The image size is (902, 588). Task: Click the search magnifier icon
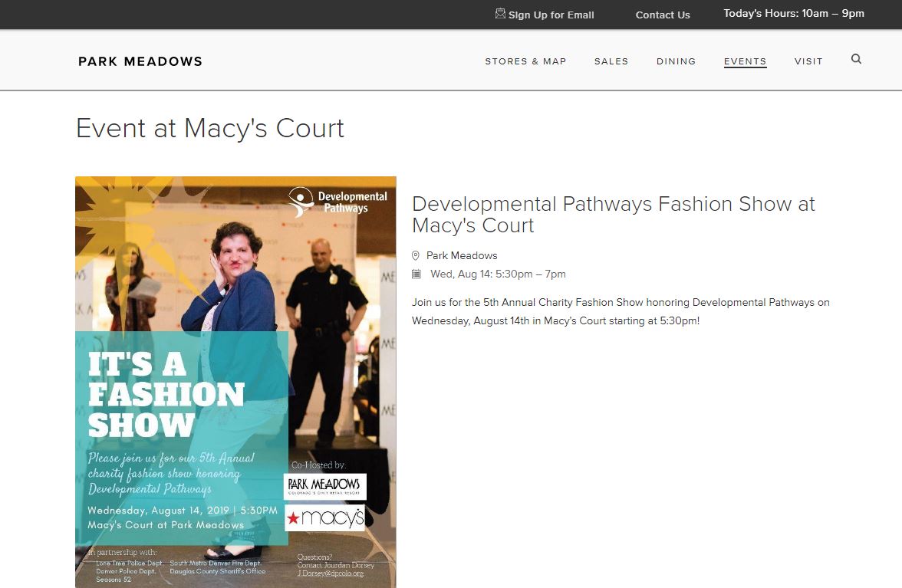click(856, 59)
